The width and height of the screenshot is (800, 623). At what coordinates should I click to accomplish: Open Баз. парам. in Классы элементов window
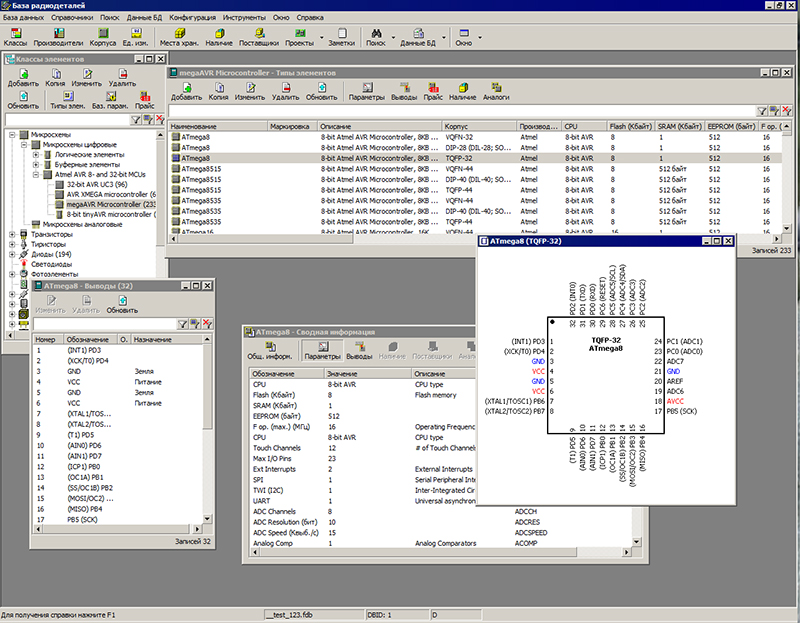tap(110, 101)
